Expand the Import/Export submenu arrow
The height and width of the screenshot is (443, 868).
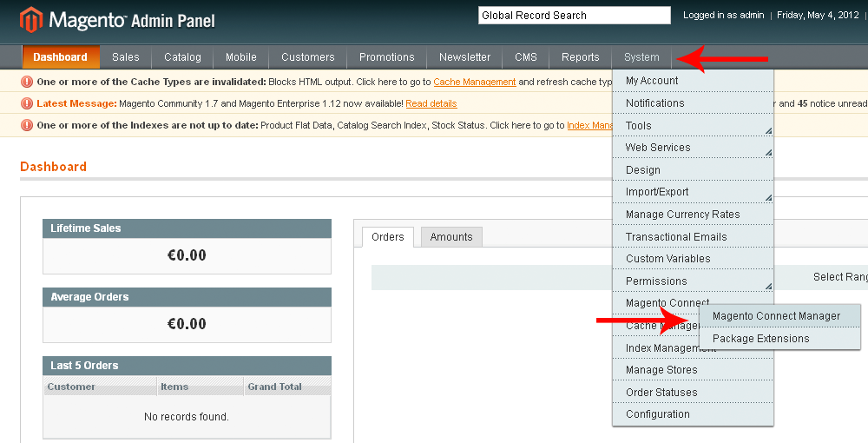click(x=768, y=198)
